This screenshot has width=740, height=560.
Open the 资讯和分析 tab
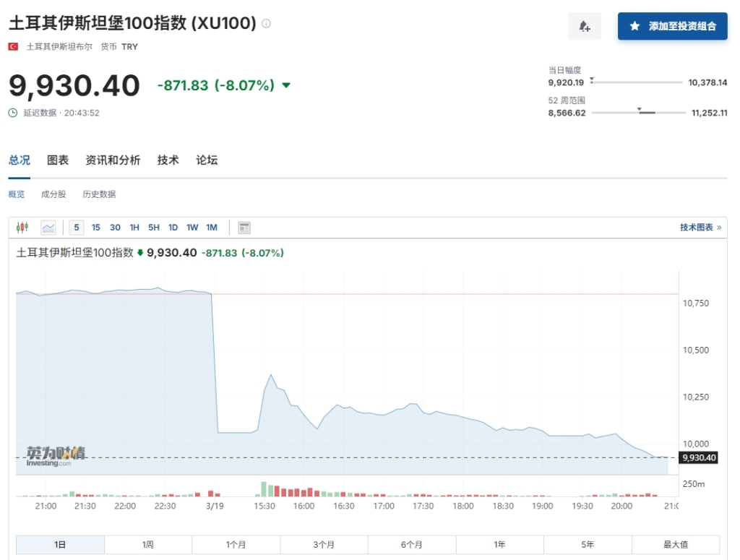coord(113,160)
